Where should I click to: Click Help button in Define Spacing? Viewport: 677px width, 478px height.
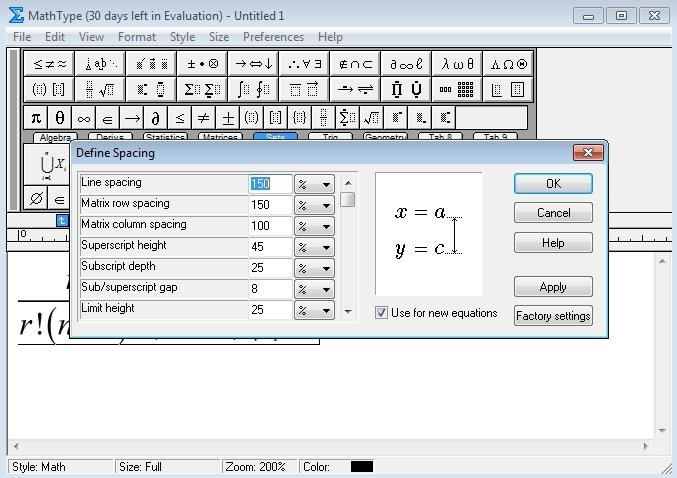point(553,243)
